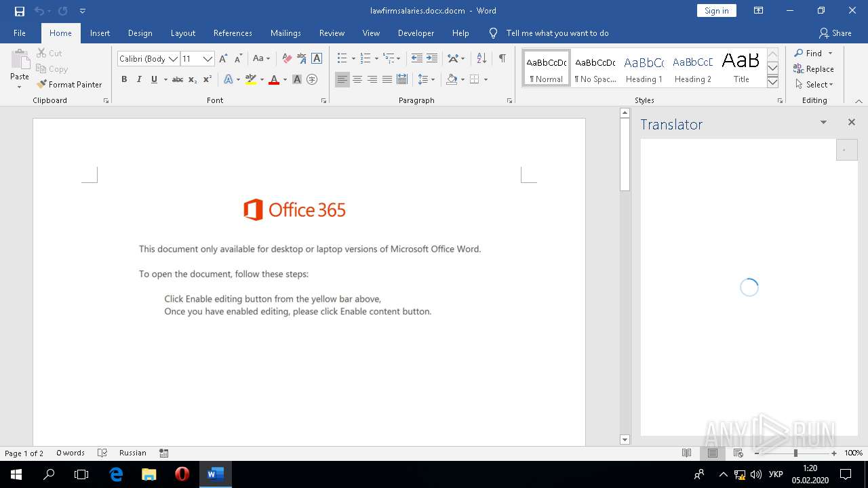Click the Sign in button
Viewport: 868px width, 488px height.
click(x=716, y=11)
